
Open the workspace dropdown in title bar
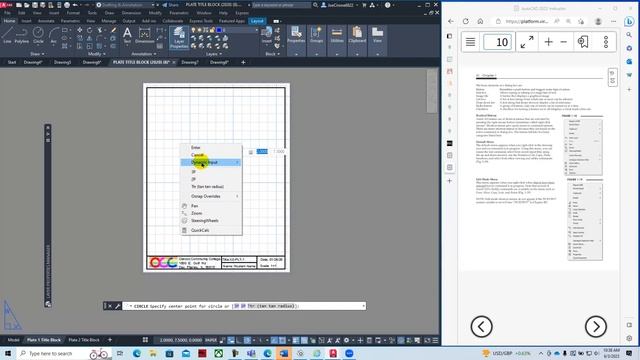[153, 5]
